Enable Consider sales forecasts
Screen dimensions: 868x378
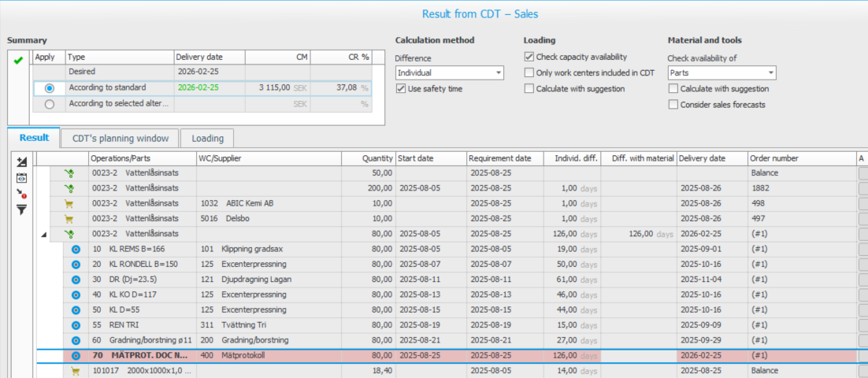(x=673, y=105)
